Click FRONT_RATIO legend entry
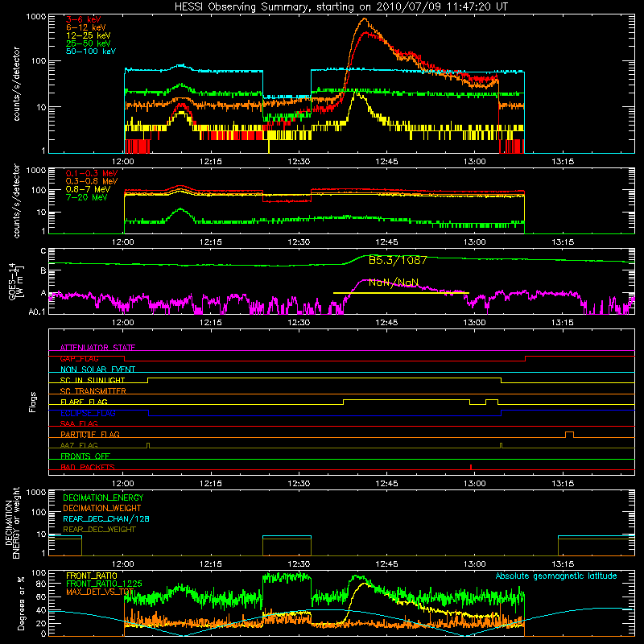This screenshot has height=644, width=644. [x=92, y=576]
